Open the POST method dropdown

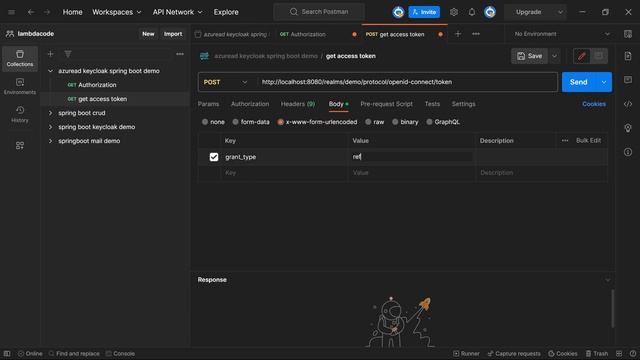(225, 82)
